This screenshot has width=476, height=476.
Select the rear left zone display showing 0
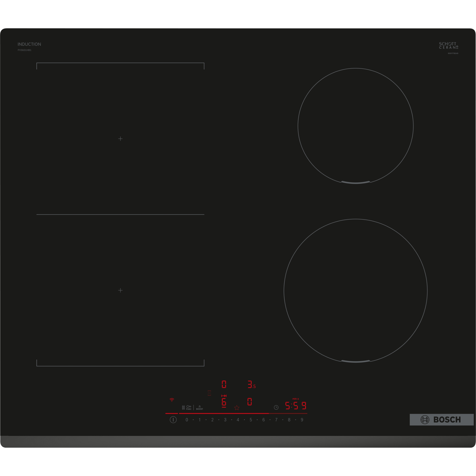(224, 384)
